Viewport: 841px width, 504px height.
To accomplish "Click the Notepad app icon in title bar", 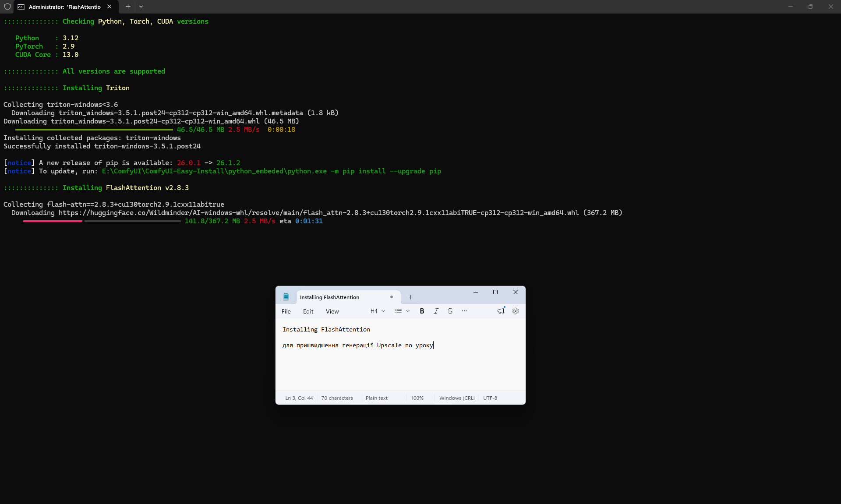I will 286,297.
